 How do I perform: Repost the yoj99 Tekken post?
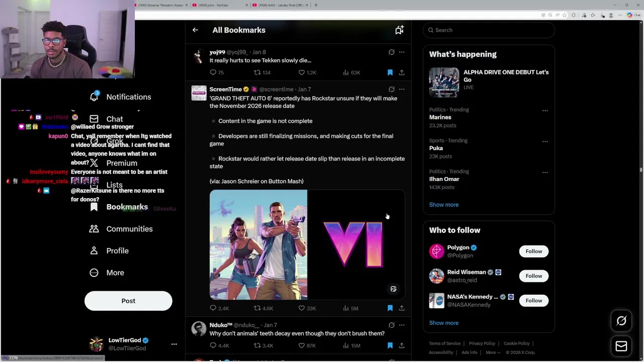pos(257,72)
